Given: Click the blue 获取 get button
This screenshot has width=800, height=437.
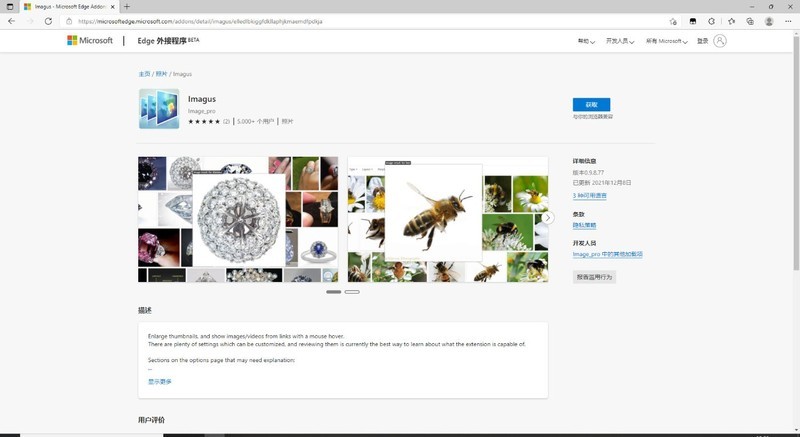Looking at the screenshot, I should coord(591,105).
